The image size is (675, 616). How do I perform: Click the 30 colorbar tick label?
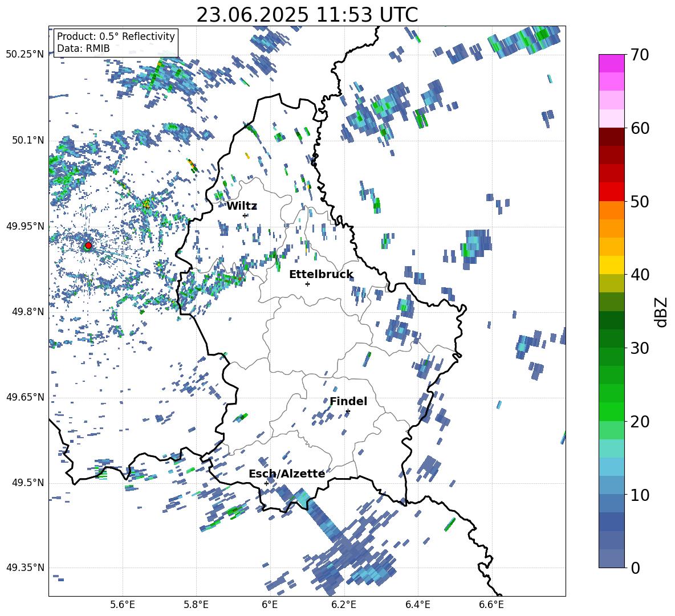click(640, 348)
